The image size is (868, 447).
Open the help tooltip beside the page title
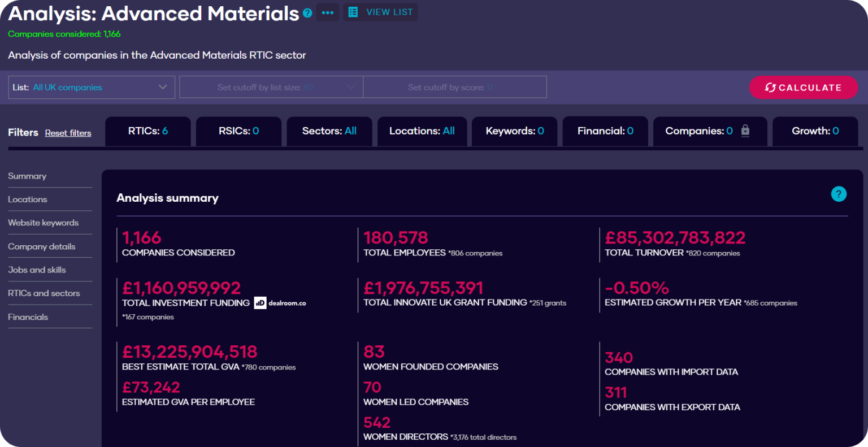coord(307,12)
